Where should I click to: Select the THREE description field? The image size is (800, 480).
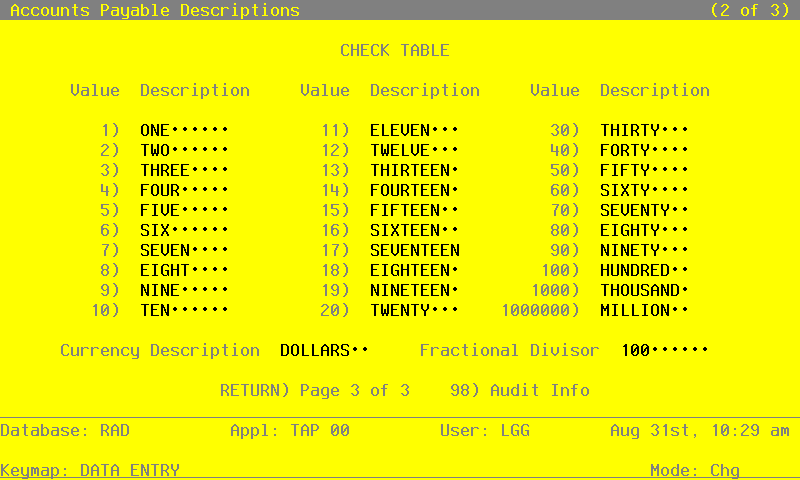[184, 170]
